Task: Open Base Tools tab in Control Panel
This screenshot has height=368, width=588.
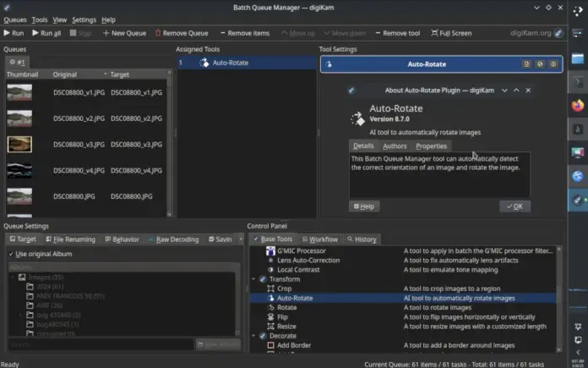Action: point(273,239)
